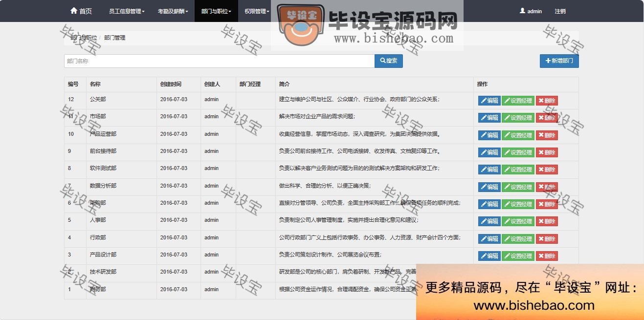Delete the 数据分析部 department
Viewport: 644px width, 320px height.
click(x=547, y=187)
